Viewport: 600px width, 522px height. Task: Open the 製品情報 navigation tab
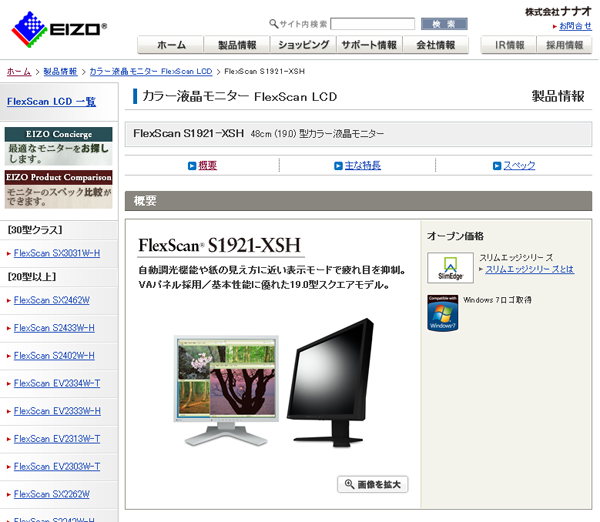(x=237, y=45)
